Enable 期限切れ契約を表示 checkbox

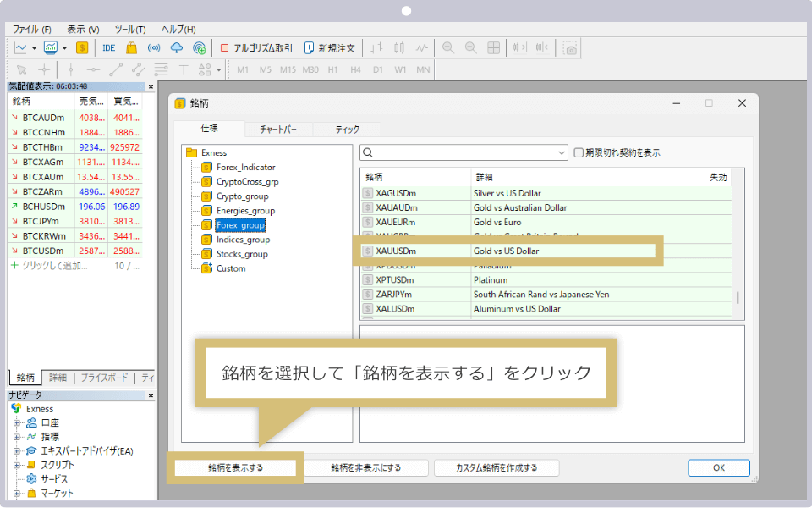(x=579, y=152)
